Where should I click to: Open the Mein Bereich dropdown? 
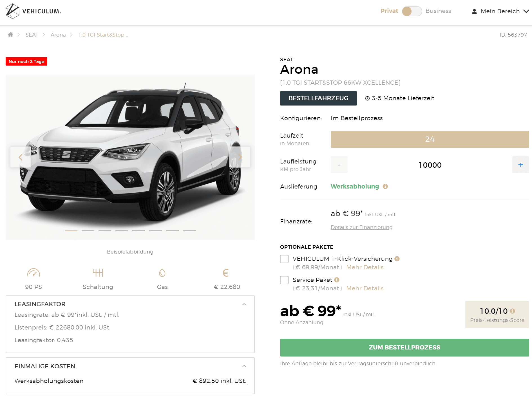500,11
